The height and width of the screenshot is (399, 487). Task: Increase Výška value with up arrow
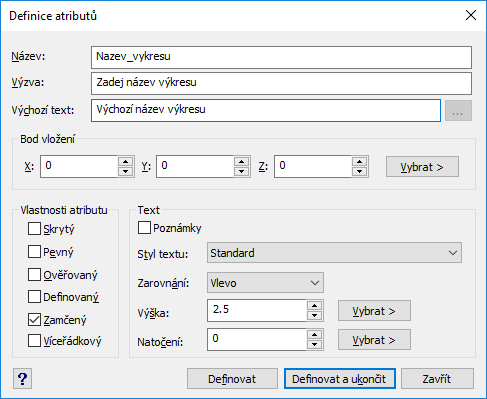pyautogui.click(x=314, y=306)
